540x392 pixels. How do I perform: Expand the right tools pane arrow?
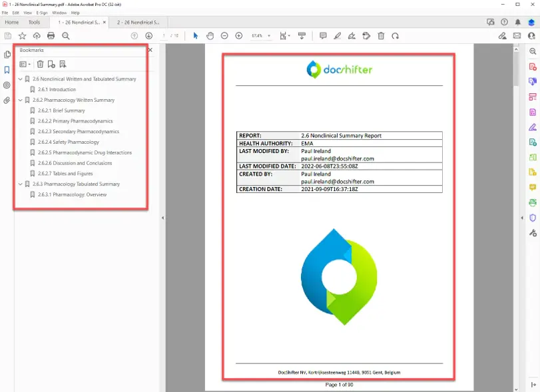click(522, 218)
